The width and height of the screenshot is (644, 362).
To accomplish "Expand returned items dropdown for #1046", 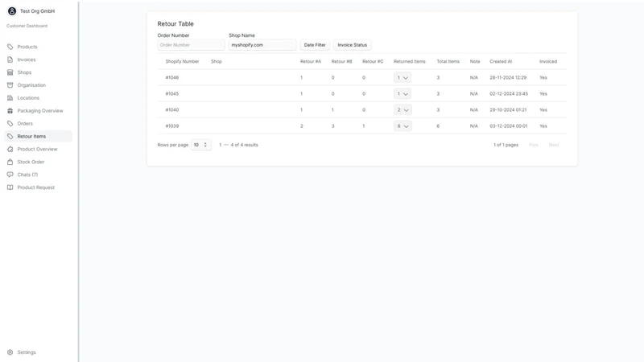I will point(402,77).
